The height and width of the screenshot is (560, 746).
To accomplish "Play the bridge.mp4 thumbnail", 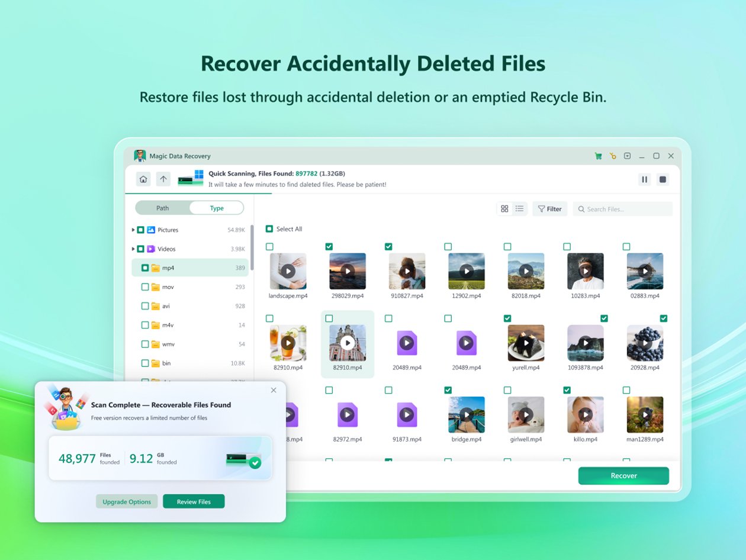I will click(x=467, y=415).
